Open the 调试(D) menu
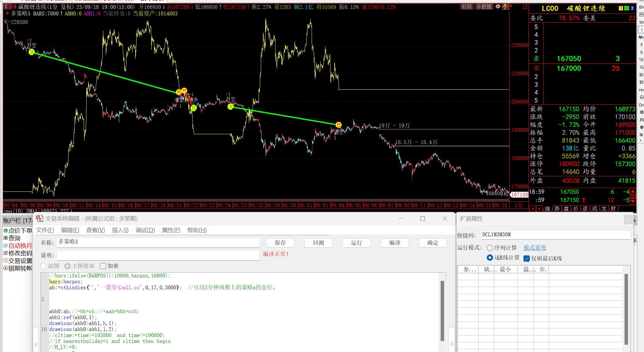Screen dimensions: 644x352 click(145, 230)
